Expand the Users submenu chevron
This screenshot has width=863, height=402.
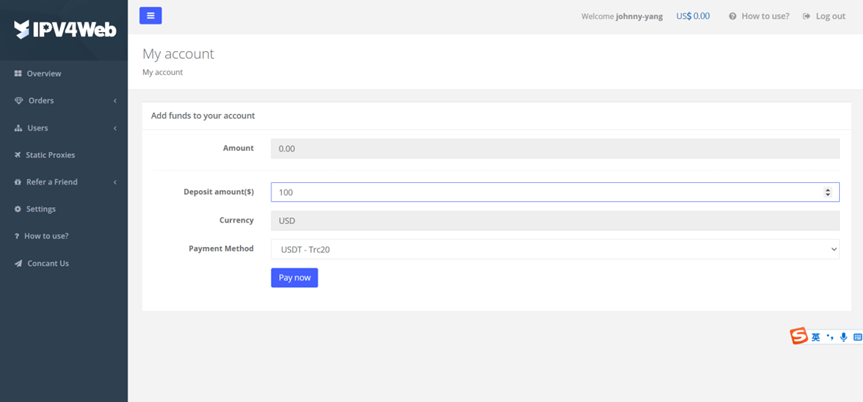(115, 128)
